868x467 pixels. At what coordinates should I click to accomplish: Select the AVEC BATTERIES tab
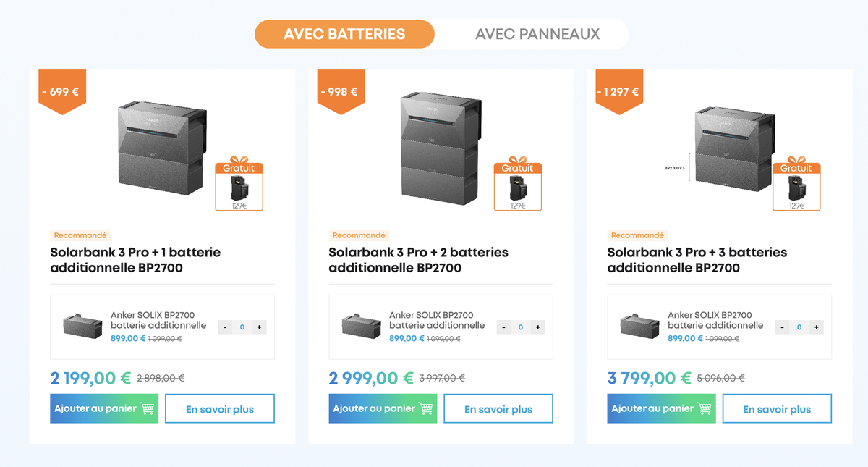pyautogui.click(x=344, y=33)
